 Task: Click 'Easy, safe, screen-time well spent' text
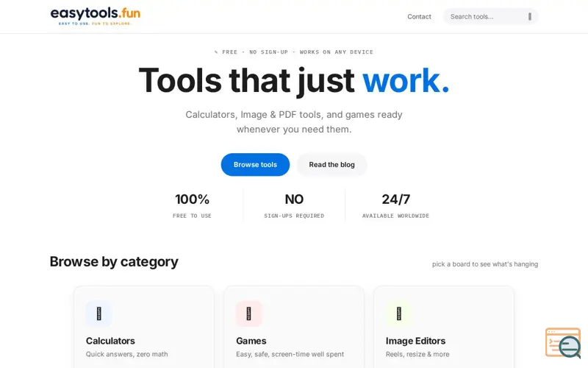click(290, 354)
